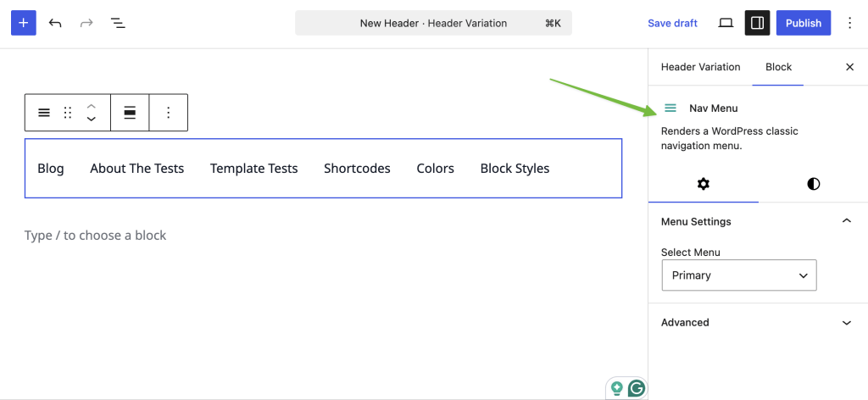The height and width of the screenshot is (400, 868).
Task: Switch to the block styles tab
Action: click(813, 184)
